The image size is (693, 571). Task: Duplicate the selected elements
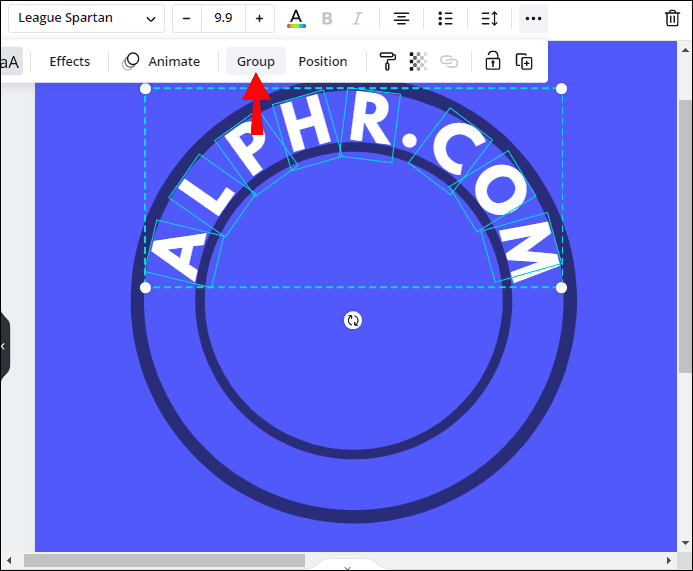point(524,62)
